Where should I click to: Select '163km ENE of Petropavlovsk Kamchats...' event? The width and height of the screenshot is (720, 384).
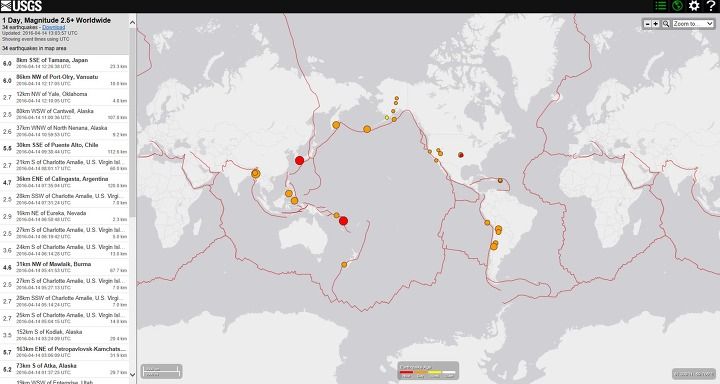(x=65, y=352)
